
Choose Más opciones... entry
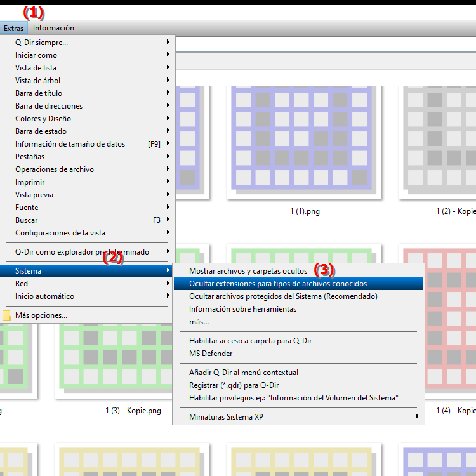point(86,315)
